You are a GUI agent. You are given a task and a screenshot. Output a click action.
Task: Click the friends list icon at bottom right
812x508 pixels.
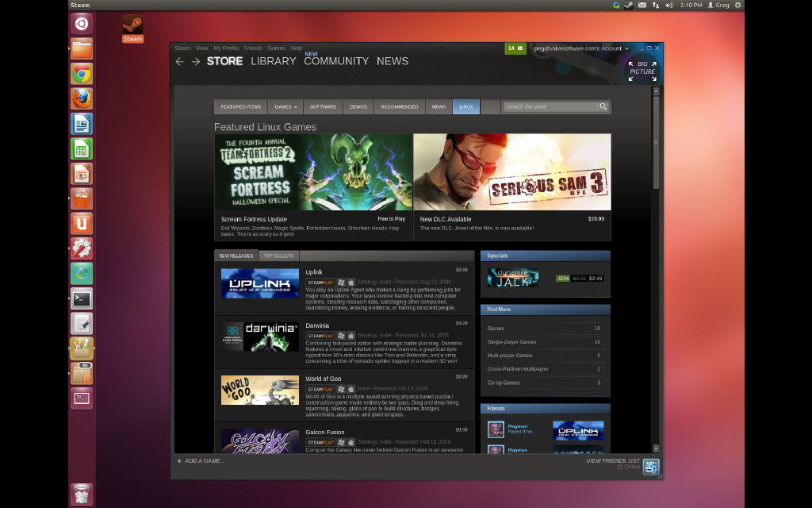pos(650,467)
